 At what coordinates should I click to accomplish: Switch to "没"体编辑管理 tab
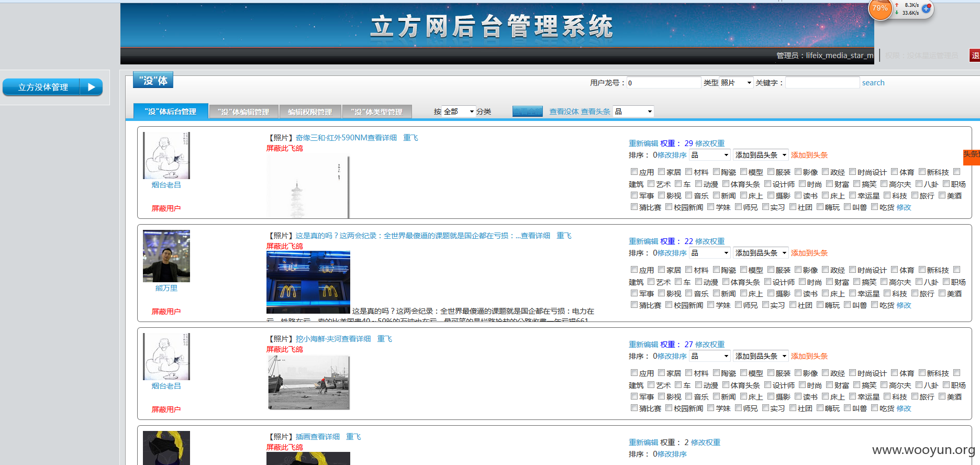pos(243,112)
